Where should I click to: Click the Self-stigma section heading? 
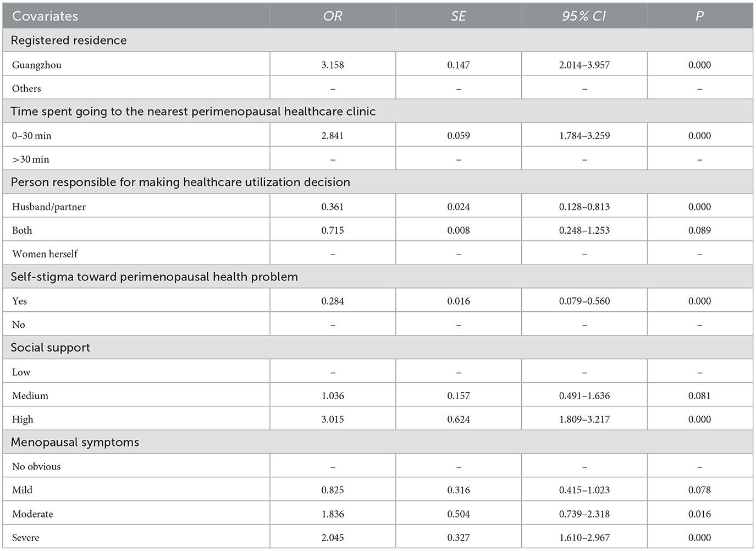tap(154, 277)
